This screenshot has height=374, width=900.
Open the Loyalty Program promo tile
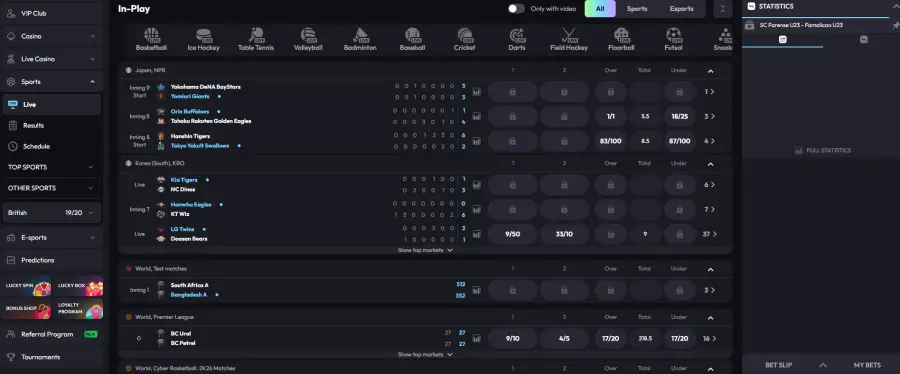[79, 309]
